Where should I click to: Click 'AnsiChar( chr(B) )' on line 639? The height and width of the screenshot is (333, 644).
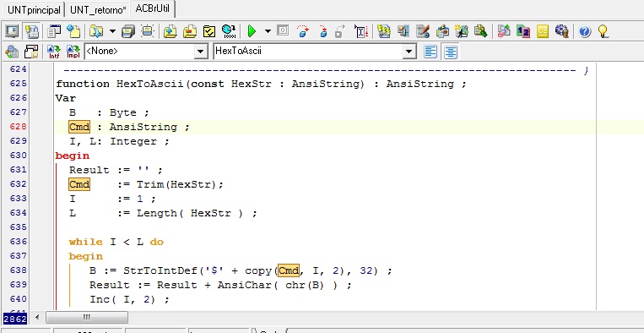point(278,286)
